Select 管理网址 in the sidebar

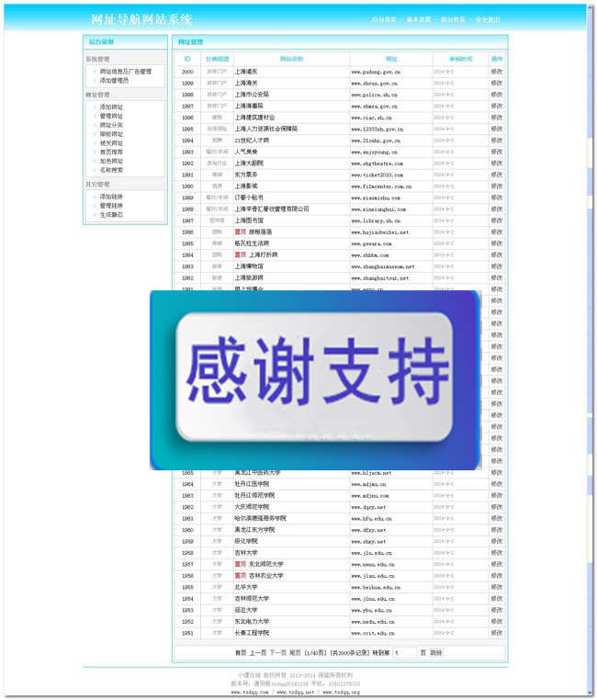coord(111,116)
